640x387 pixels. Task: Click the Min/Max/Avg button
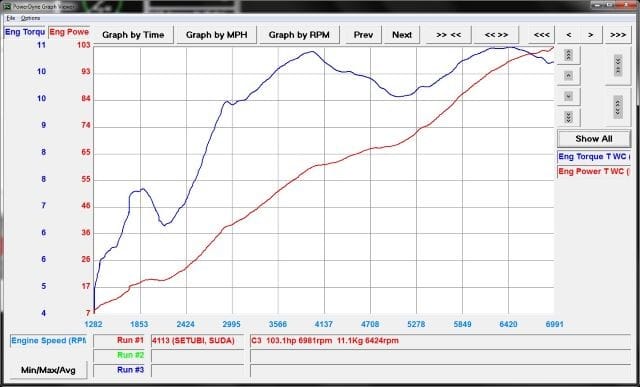pyautogui.click(x=48, y=370)
